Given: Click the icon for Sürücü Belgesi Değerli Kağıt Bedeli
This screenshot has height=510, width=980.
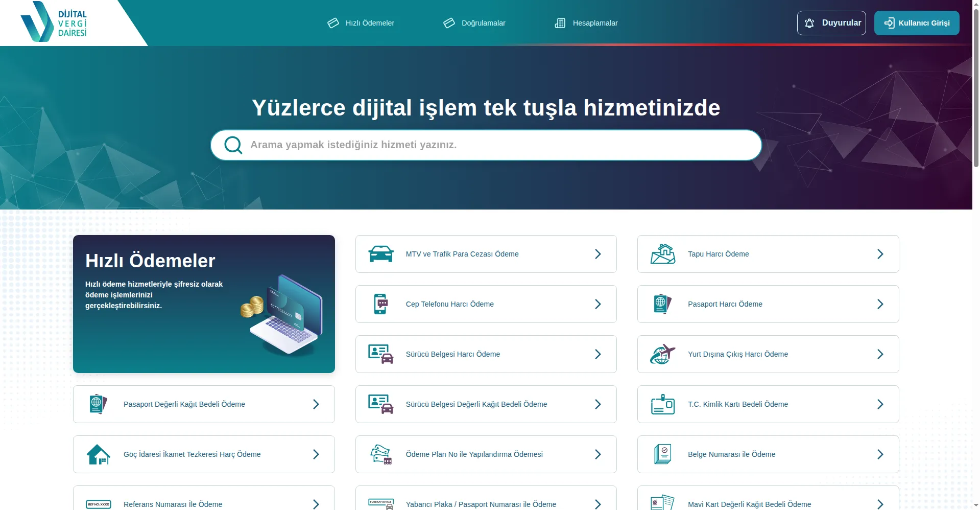Looking at the screenshot, I should coord(380,404).
